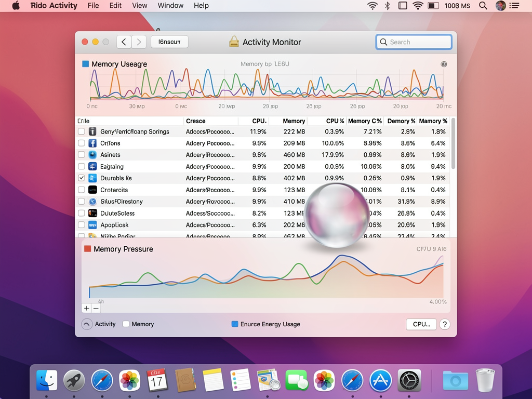Image resolution: width=532 pixels, height=399 pixels.
Task: Open the brown Contacts book in dock
Action: tap(185, 380)
